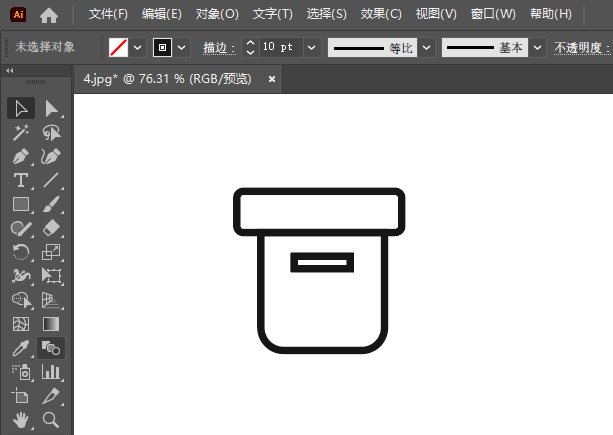Select the Shape Builder tool
This screenshot has width=613, height=435.
click(x=21, y=300)
